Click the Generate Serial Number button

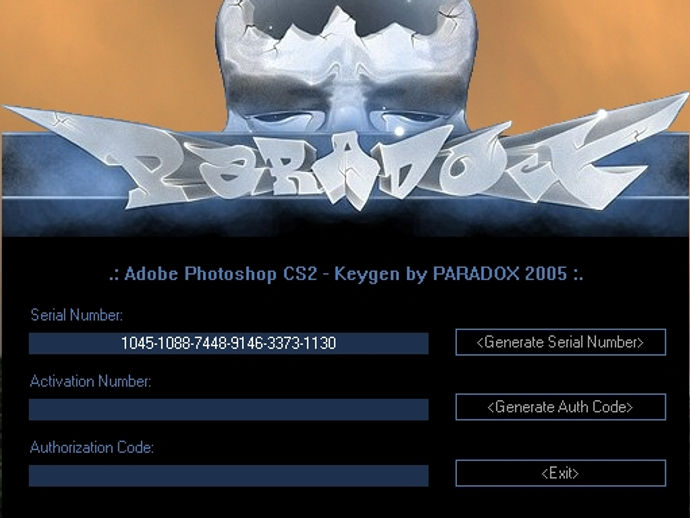(x=560, y=342)
